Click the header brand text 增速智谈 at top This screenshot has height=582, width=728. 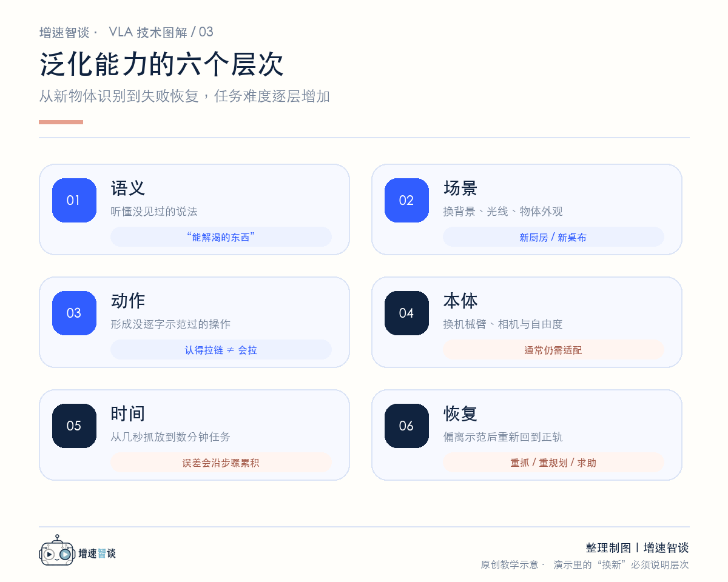pos(64,33)
